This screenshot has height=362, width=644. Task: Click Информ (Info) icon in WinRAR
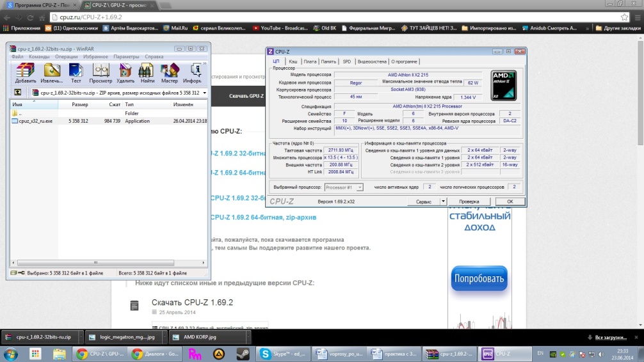[x=192, y=73]
